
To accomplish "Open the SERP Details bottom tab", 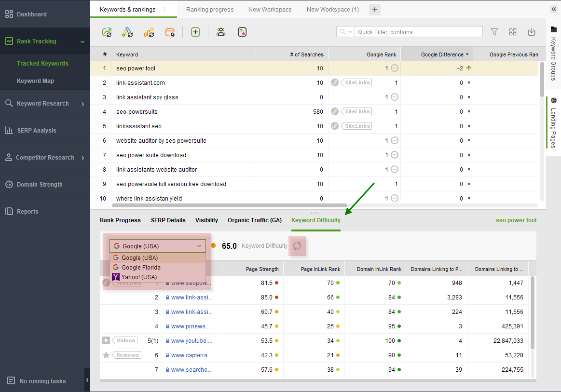I will click(x=168, y=220).
